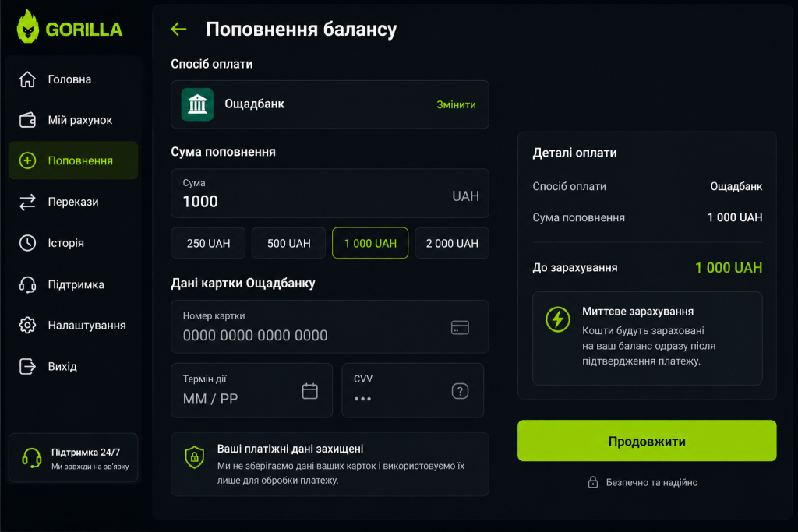Open the calendar icon in Термін дії field

310,391
